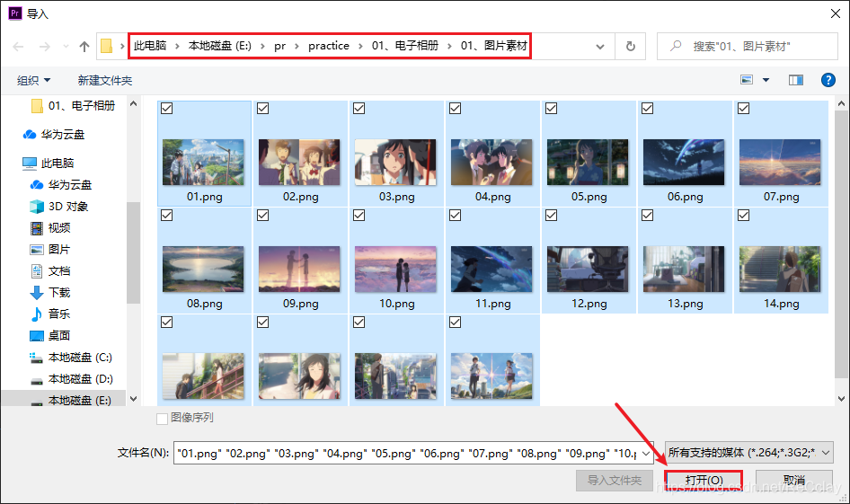Screen dimensions: 850x504
Task: Select 3D 对象 in navigation pane
Action: [59, 207]
